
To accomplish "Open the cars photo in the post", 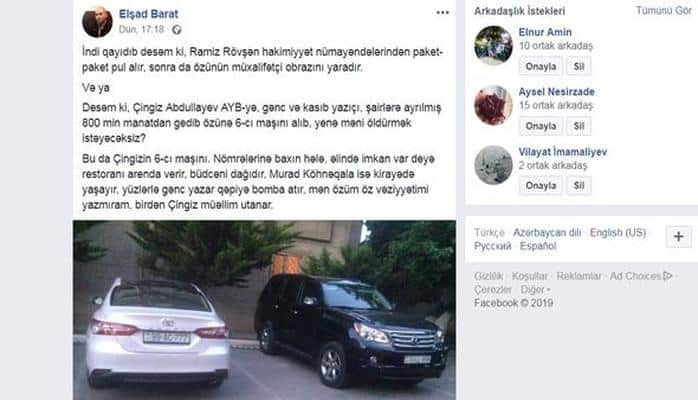I will pyautogui.click(x=264, y=310).
